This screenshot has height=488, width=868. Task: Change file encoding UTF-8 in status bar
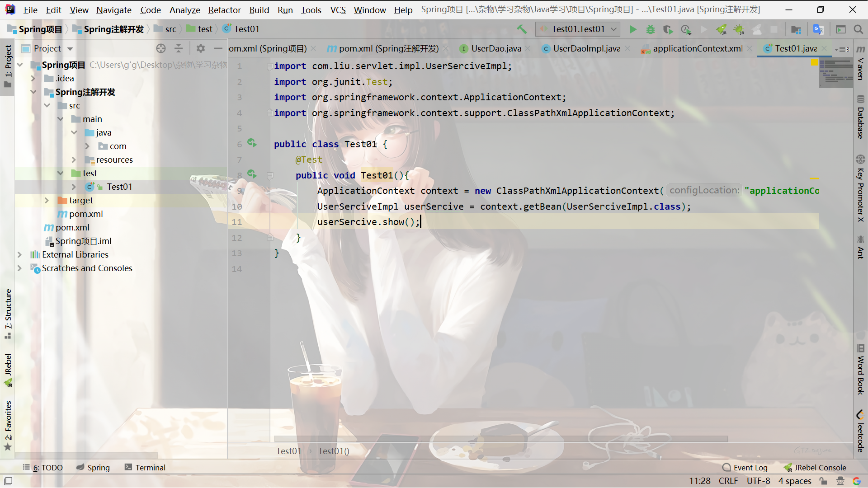(x=758, y=481)
